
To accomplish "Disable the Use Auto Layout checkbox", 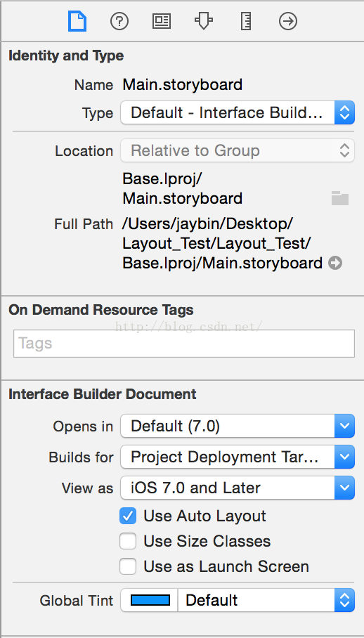I will point(128,516).
